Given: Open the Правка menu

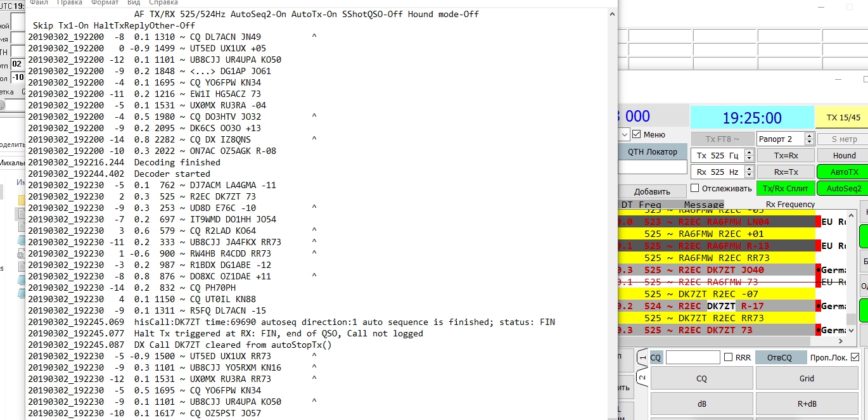Looking at the screenshot, I should 70,3.
